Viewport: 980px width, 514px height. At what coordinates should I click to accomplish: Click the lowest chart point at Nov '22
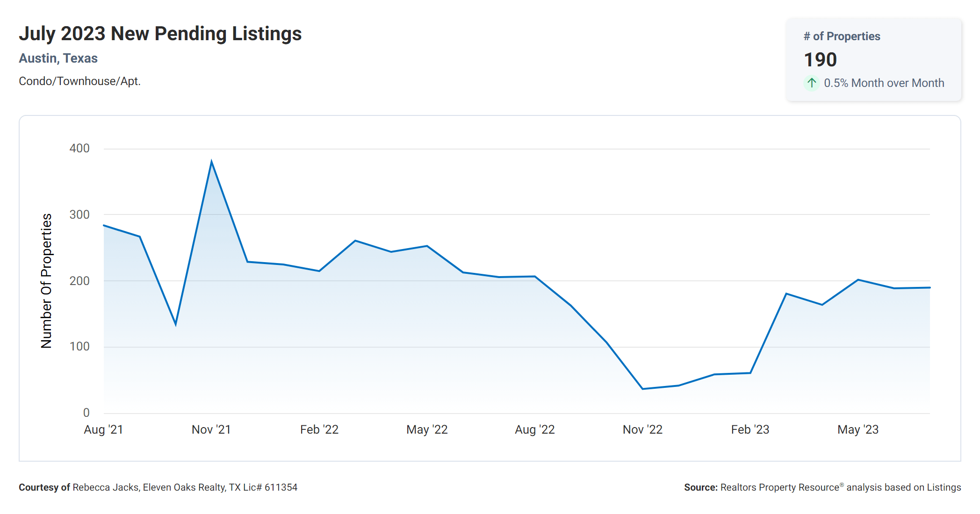pos(643,389)
